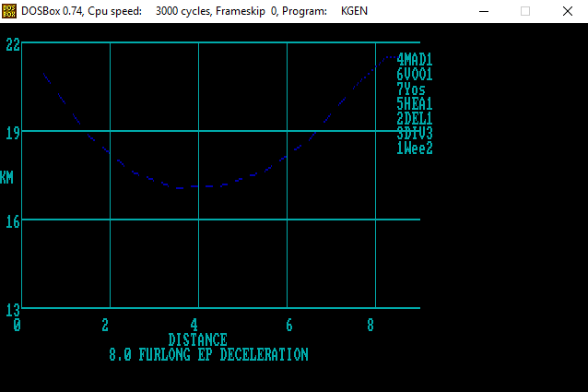Screen dimensions: 588x392
Task: Click the DOSBox icon in title bar
Action: 9,11
